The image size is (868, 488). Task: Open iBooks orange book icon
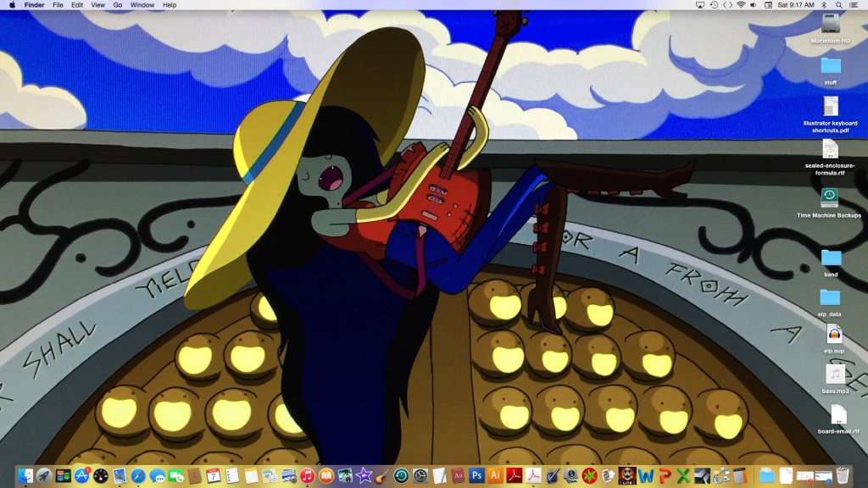click(326, 476)
